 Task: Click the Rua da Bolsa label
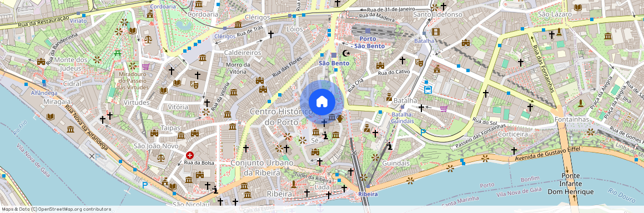(199, 163)
